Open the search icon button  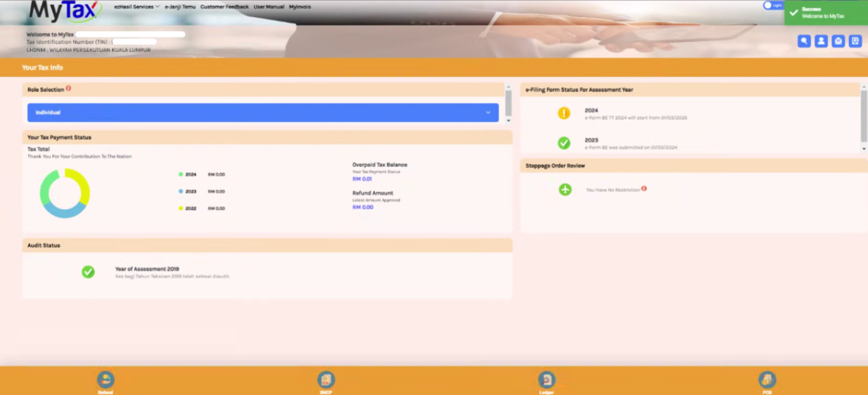tap(804, 41)
